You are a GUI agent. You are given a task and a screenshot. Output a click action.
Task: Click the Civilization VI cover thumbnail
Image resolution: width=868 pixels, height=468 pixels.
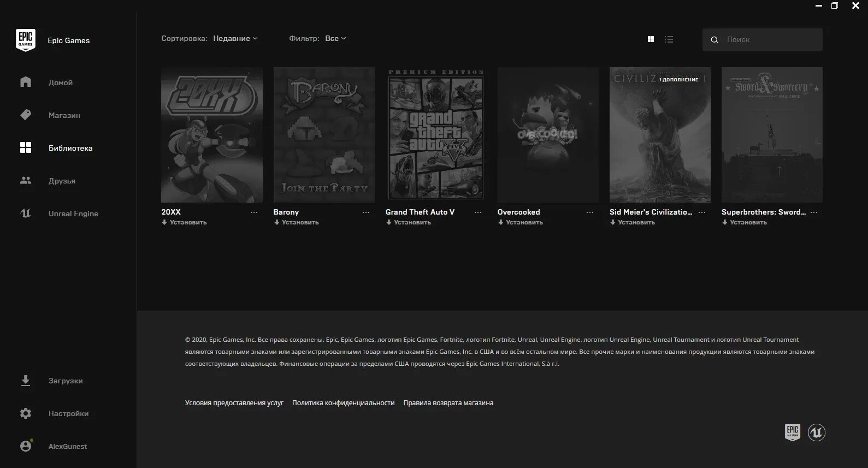(660, 135)
